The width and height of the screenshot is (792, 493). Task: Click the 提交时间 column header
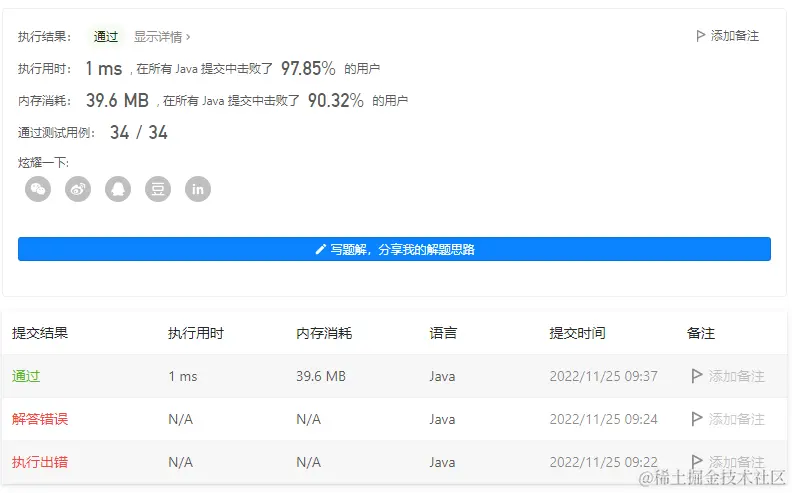[x=577, y=333]
